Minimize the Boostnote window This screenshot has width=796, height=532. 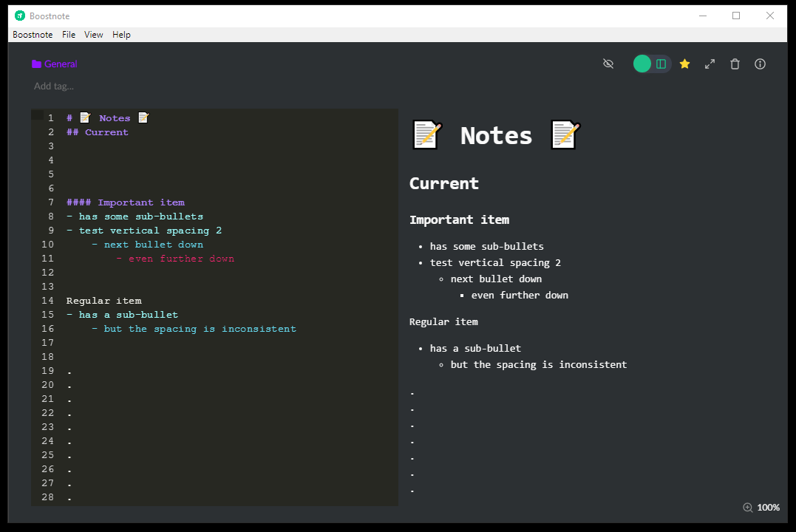(x=703, y=16)
